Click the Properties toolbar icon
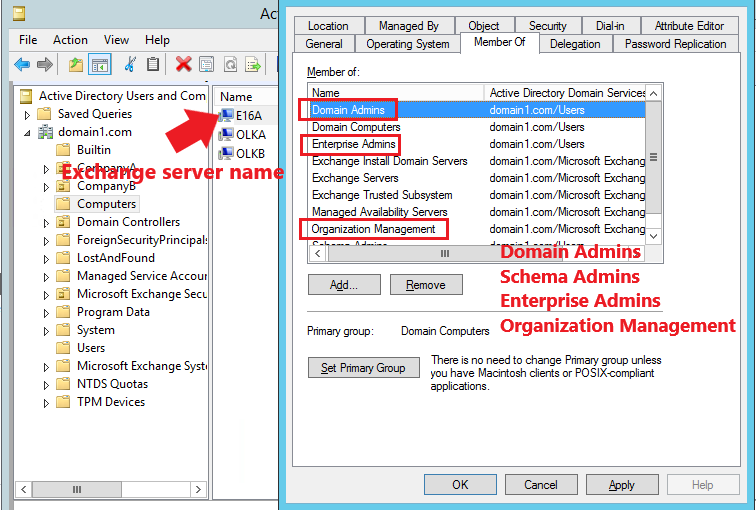Viewport: 756px width, 510px height. pyautogui.click(x=206, y=64)
